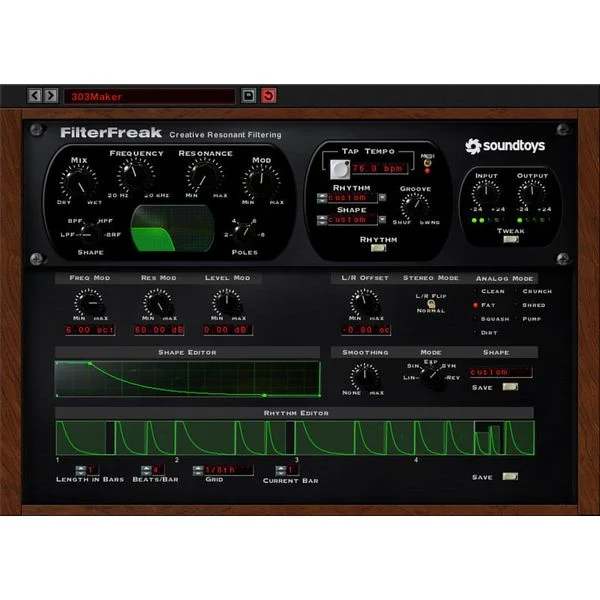Click the Resonance knob
This screenshot has width=600, height=600.
pyautogui.click(x=205, y=176)
